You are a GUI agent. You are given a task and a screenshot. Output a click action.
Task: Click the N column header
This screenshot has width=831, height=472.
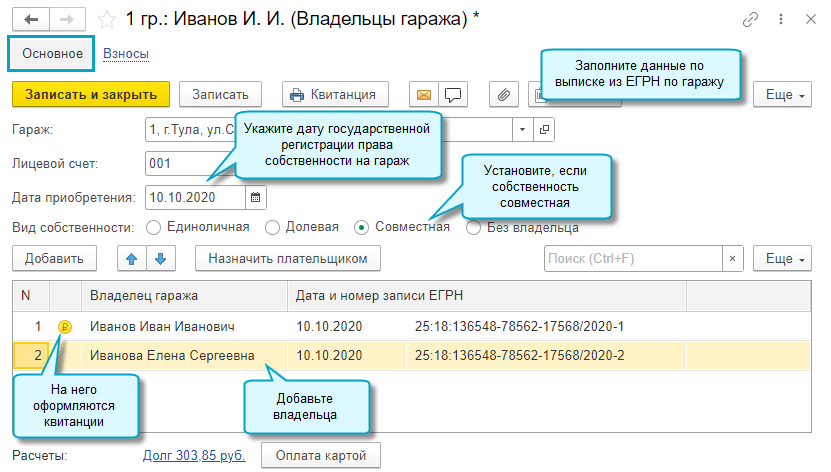pos(31,296)
